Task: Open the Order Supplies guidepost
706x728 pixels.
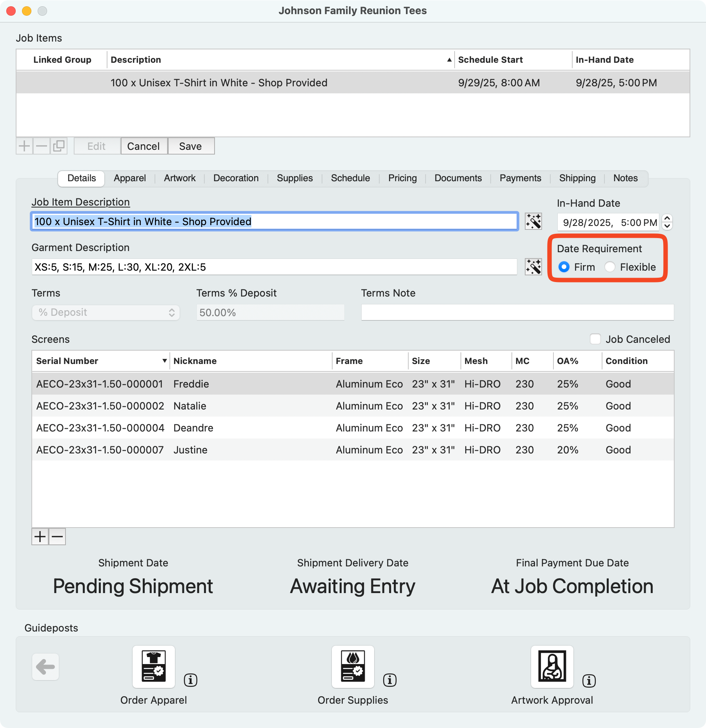Action: click(353, 667)
